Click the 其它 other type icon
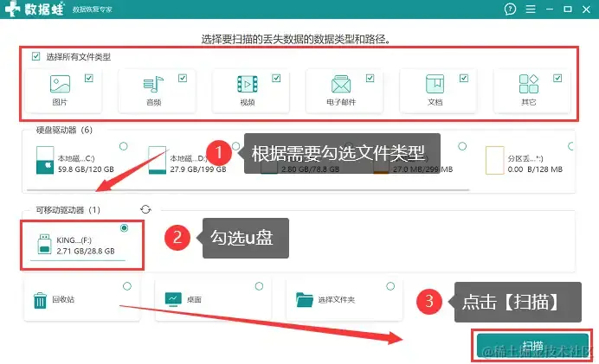This screenshot has height=364, width=599. click(529, 85)
